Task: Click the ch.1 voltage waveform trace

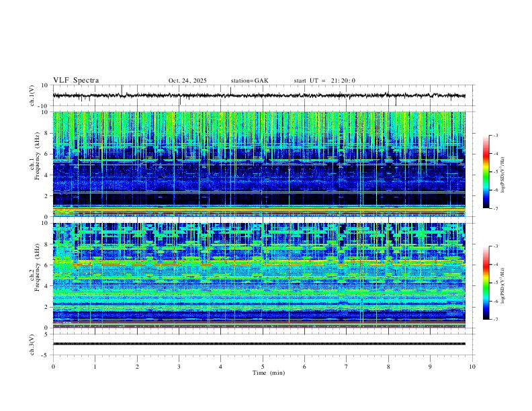Action: coord(259,95)
